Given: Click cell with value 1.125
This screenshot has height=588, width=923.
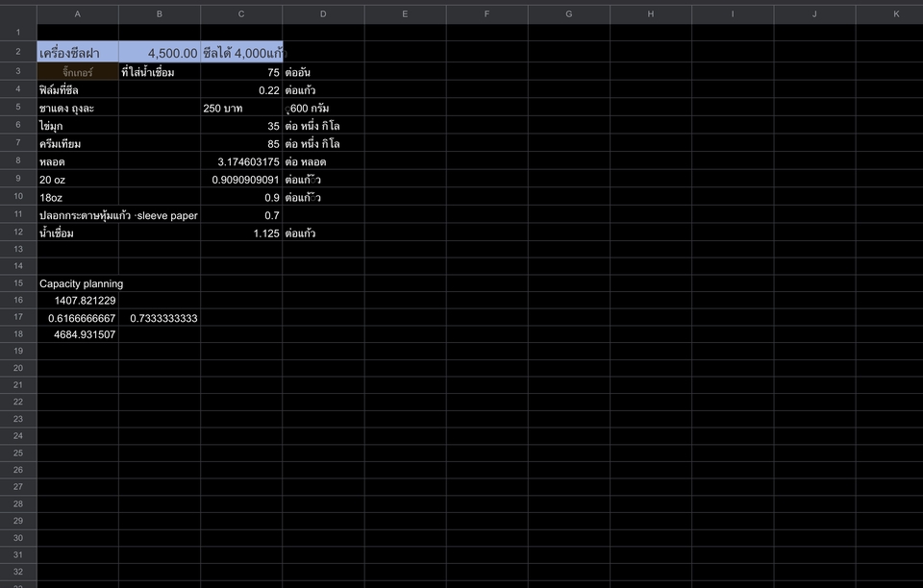Looking at the screenshot, I should tap(241, 233).
